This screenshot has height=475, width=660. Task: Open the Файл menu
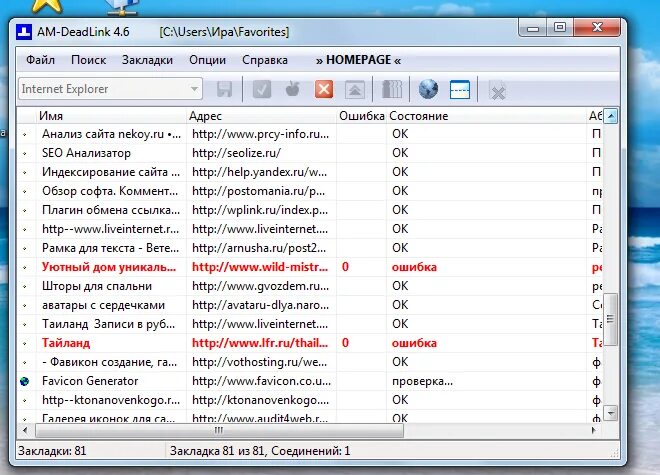40,60
